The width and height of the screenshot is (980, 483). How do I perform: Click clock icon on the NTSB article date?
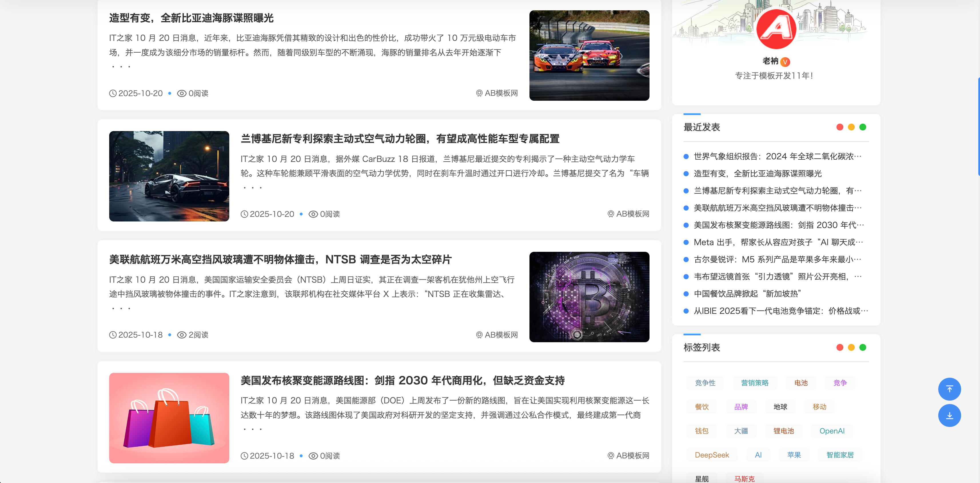click(x=113, y=335)
